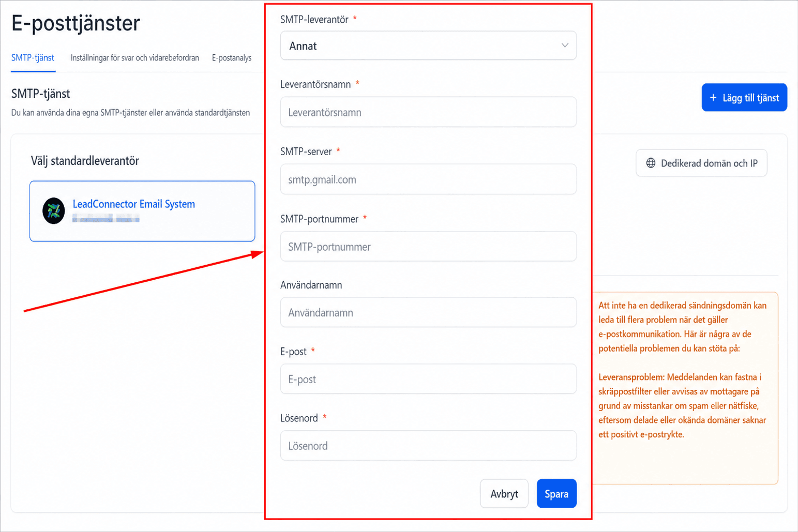The height and width of the screenshot is (532, 798).
Task: Click the plus icon in Lägg till tjänst
Action: tap(713, 98)
